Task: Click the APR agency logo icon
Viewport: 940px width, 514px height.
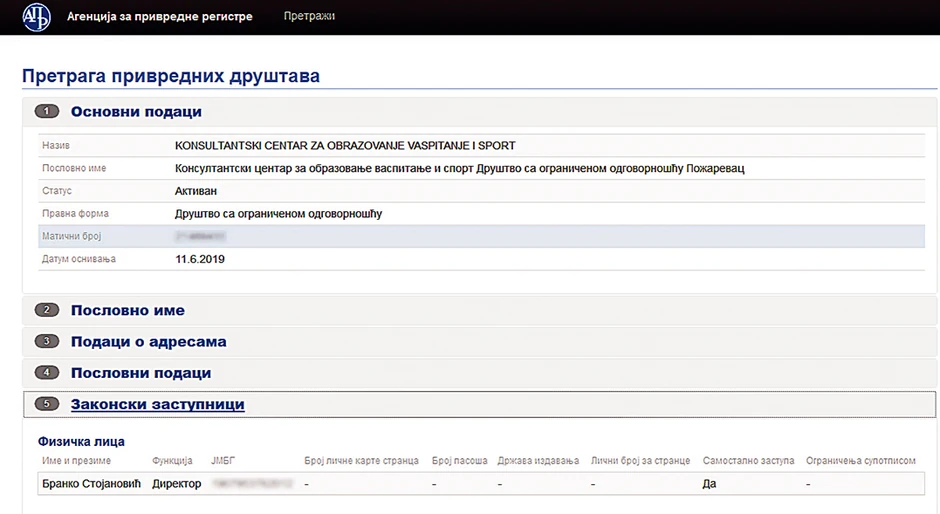Action: [36, 17]
